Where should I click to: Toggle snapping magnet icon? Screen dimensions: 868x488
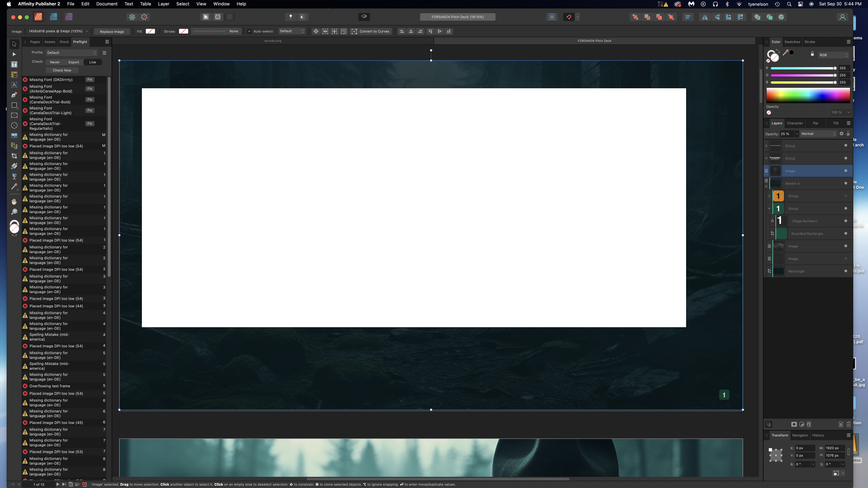[569, 17]
